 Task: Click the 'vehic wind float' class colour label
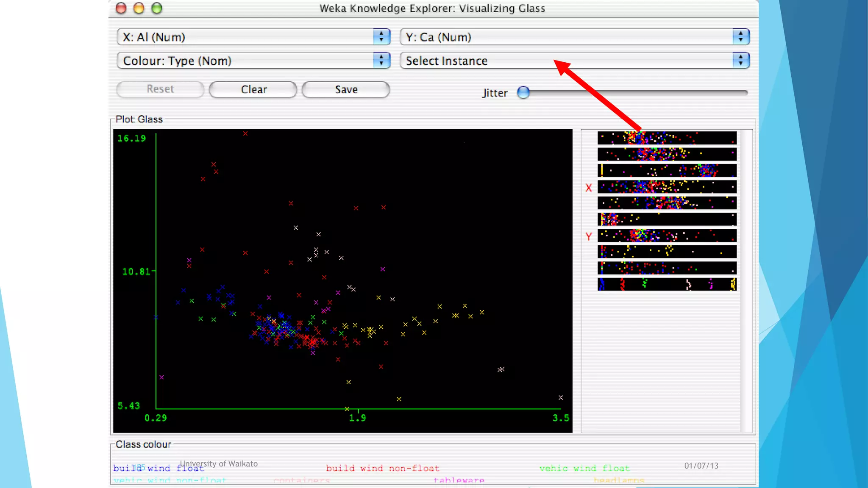(584, 468)
